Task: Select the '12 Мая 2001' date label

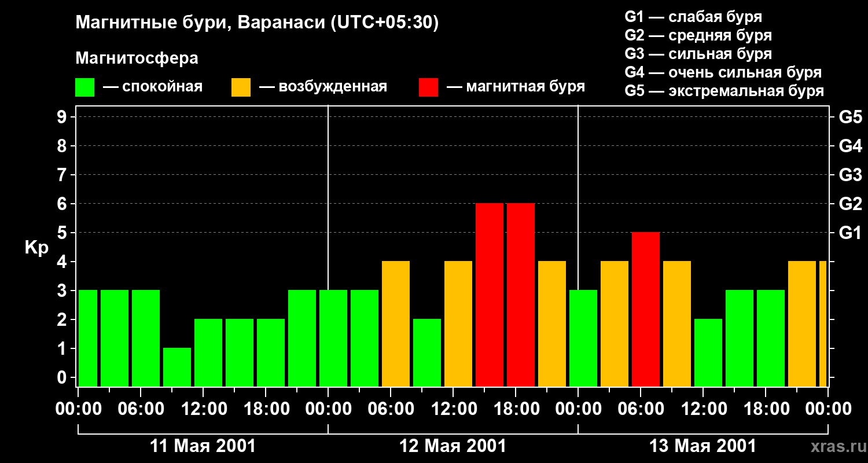Action: coord(453,446)
